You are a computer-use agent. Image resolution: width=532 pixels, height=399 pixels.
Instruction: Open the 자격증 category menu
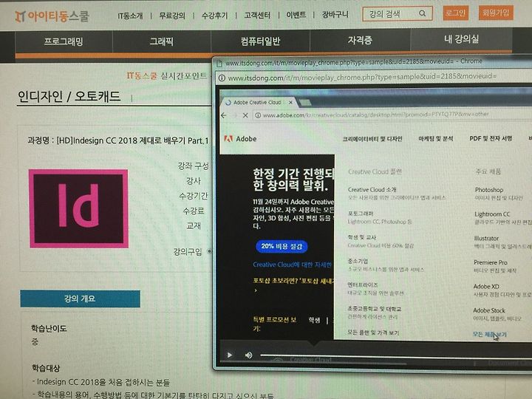[360, 41]
